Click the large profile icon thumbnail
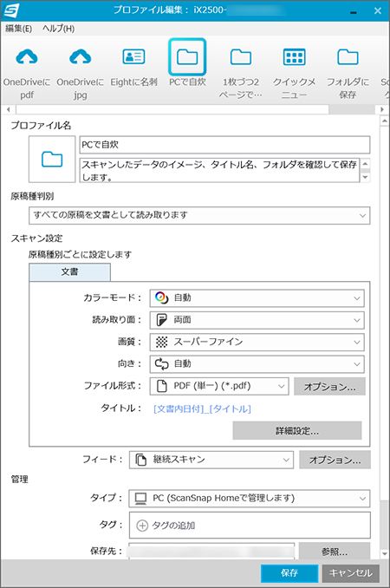The width and height of the screenshot is (390, 588). 52,159
